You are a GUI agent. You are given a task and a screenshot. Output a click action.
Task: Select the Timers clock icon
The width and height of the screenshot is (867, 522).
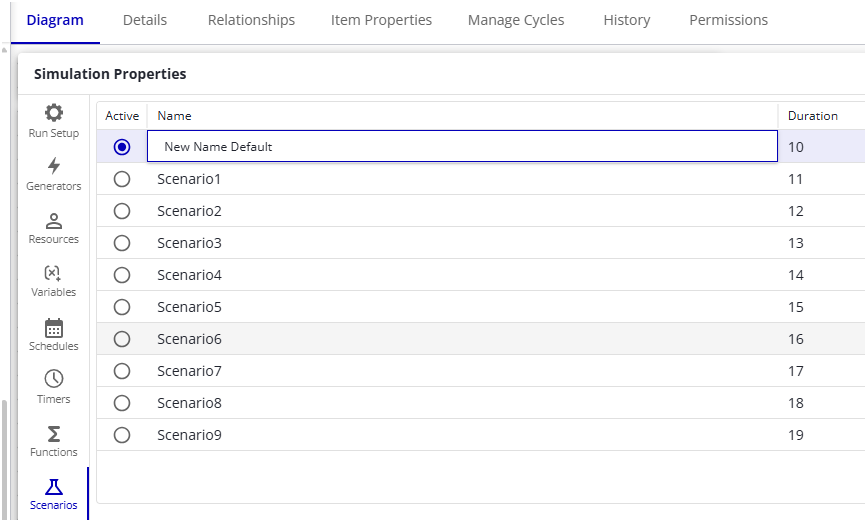point(54,379)
